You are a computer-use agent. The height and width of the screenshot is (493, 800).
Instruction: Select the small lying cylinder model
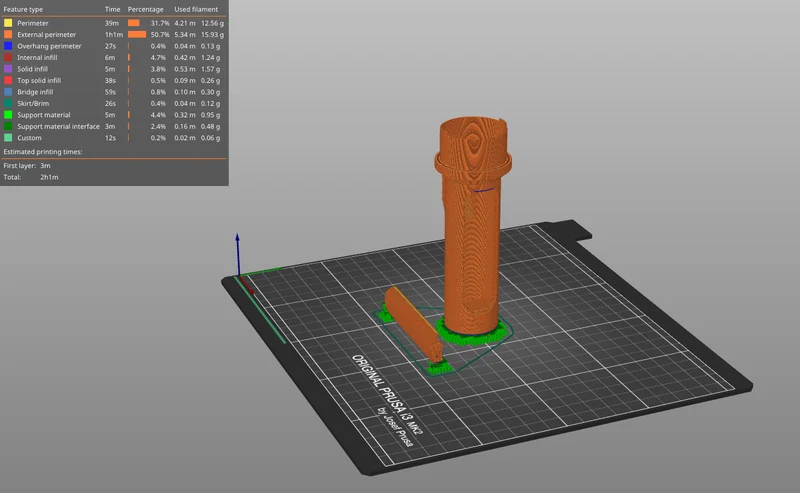(413, 324)
